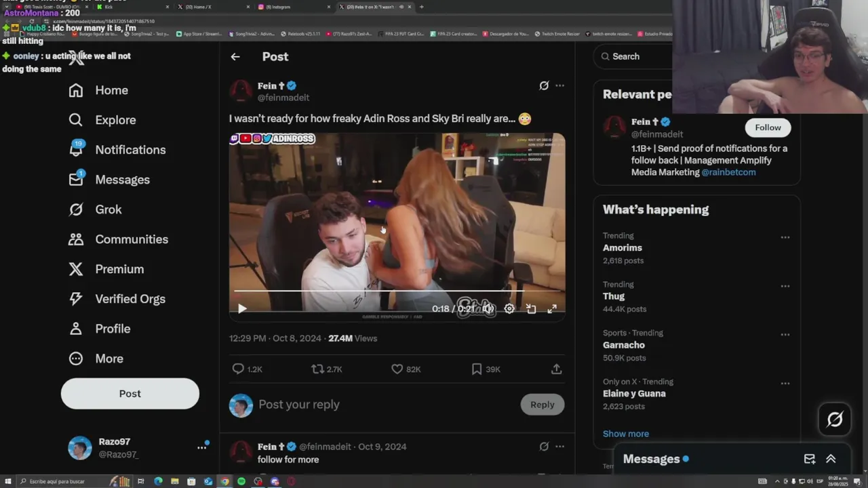Open Spotify from the Windows taskbar
This screenshot has width=868, height=488.
(x=241, y=481)
